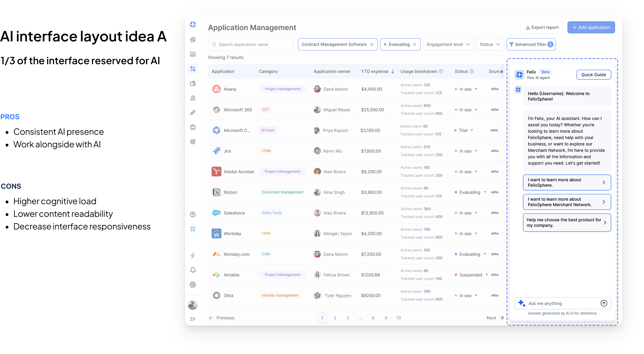Sort by YTD expense arrow
The height and width of the screenshot is (354, 644).
(x=393, y=72)
